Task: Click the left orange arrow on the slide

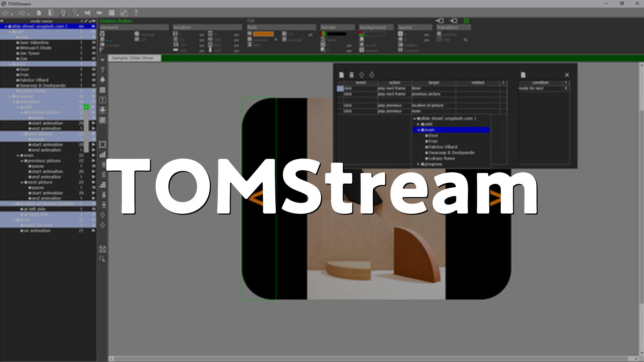Action: [x=256, y=198]
